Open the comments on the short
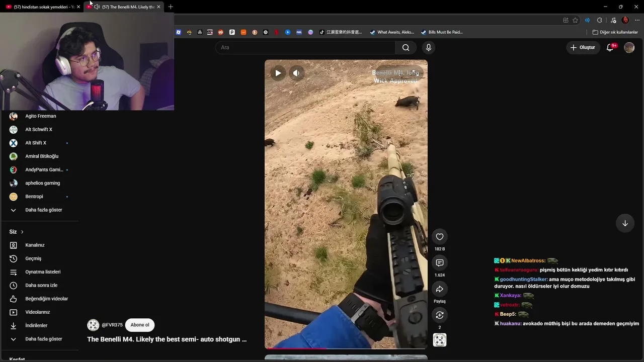 (x=440, y=263)
